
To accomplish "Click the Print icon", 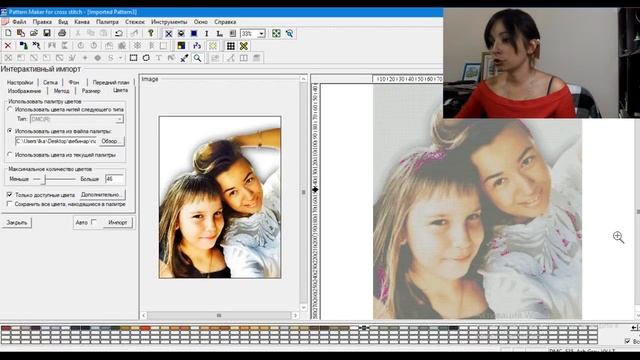I will [x=62, y=33].
